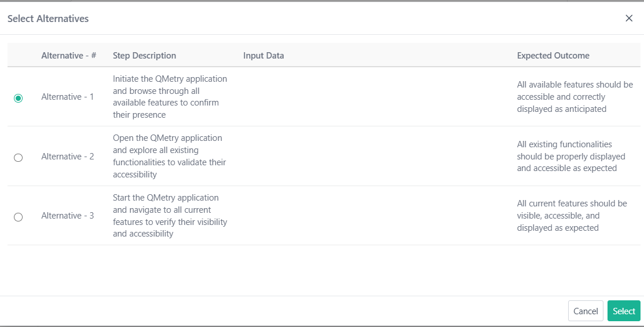Click step text 'Start the QMetry application'
Image resolution: width=644 pixels, height=327 pixels.
[x=170, y=216]
